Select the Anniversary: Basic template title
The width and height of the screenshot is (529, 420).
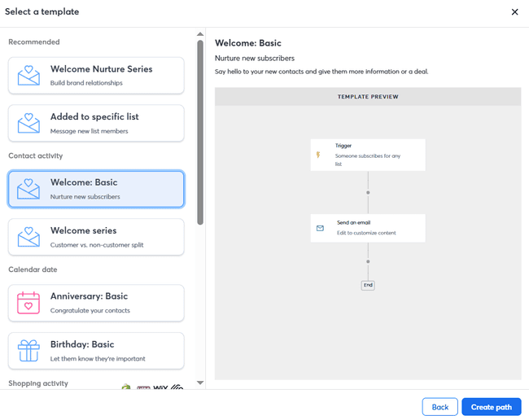pyautogui.click(x=89, y=296)
